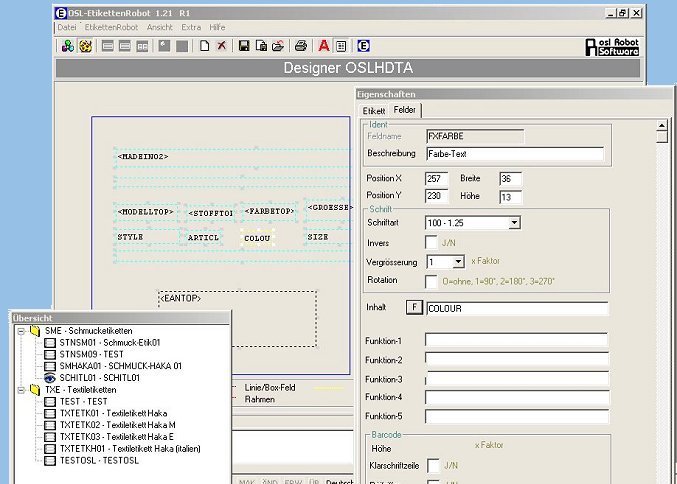Open the Extra menu

(191, 27)
